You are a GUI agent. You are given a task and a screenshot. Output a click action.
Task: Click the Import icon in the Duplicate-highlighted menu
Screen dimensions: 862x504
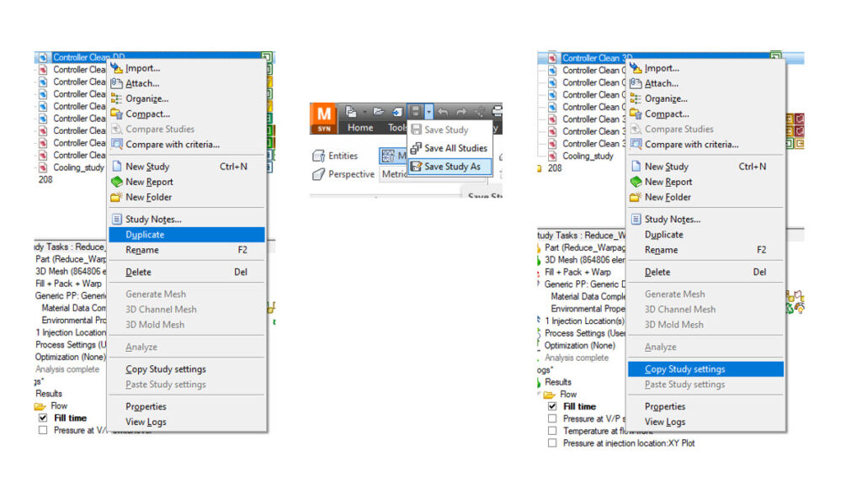[x=116, y=68]
